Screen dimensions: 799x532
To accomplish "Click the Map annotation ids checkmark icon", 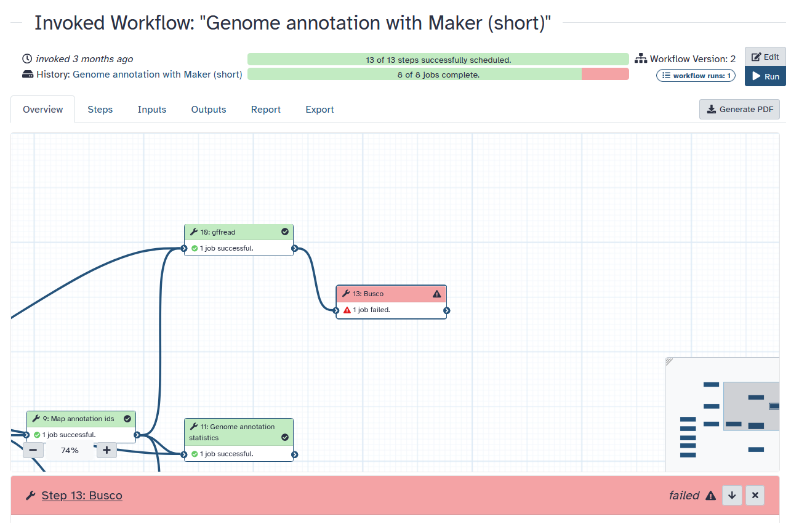I will 127,419.
